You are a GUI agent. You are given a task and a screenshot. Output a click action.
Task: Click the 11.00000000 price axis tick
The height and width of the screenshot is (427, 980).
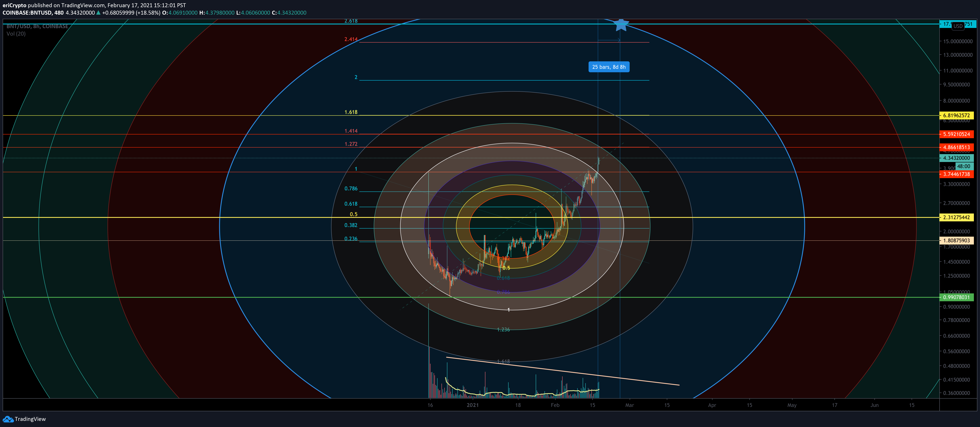tap(957, 71)
